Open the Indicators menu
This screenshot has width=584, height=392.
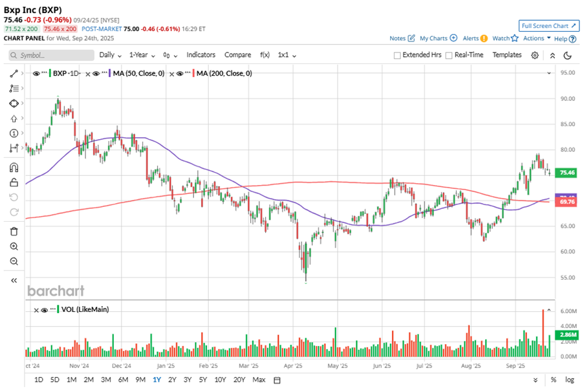[x=200, y=55]
